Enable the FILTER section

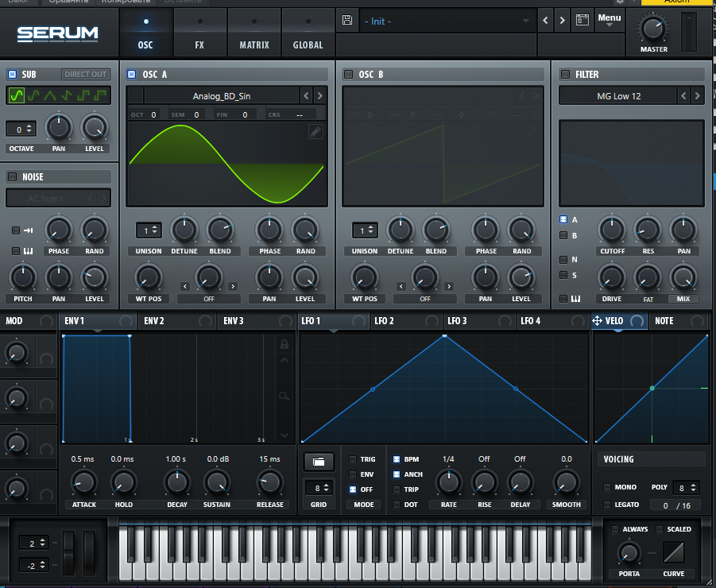click(565, 74)
